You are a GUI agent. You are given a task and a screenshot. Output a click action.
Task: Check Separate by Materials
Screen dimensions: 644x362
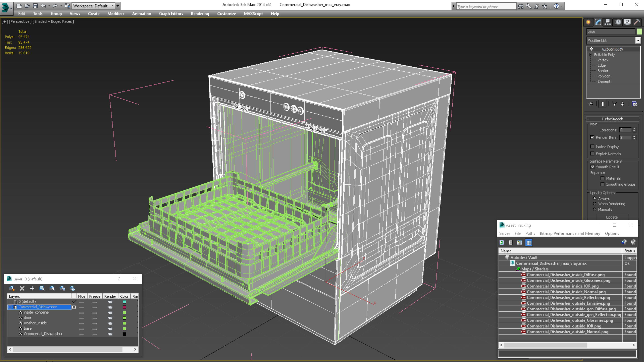tap(602, 178)
